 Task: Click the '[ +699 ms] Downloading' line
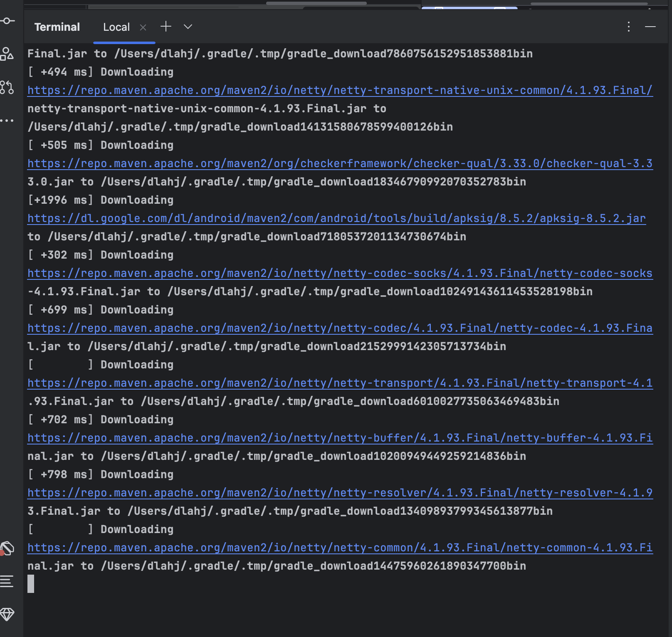(x=101, y=310)
